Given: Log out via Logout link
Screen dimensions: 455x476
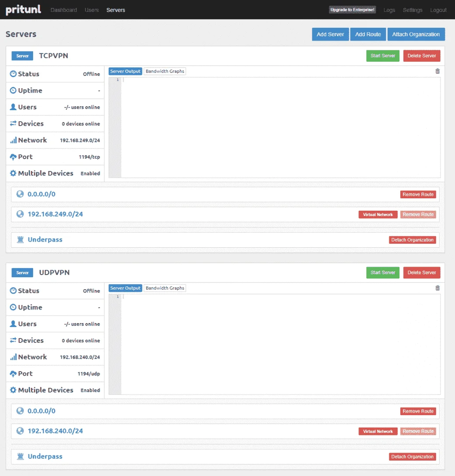Looking at the screenshot, I should [x=438, y=10].
